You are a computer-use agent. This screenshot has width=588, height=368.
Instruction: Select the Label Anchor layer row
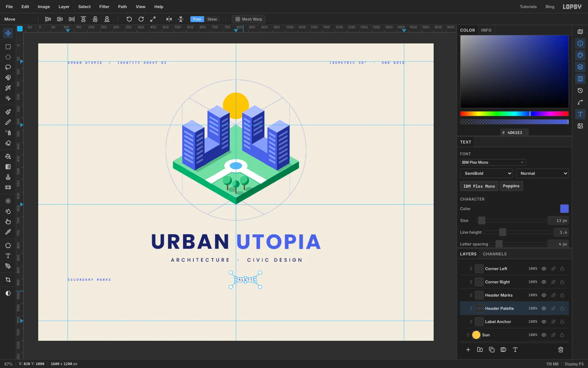pyautogui.click(x=514, y=322)
